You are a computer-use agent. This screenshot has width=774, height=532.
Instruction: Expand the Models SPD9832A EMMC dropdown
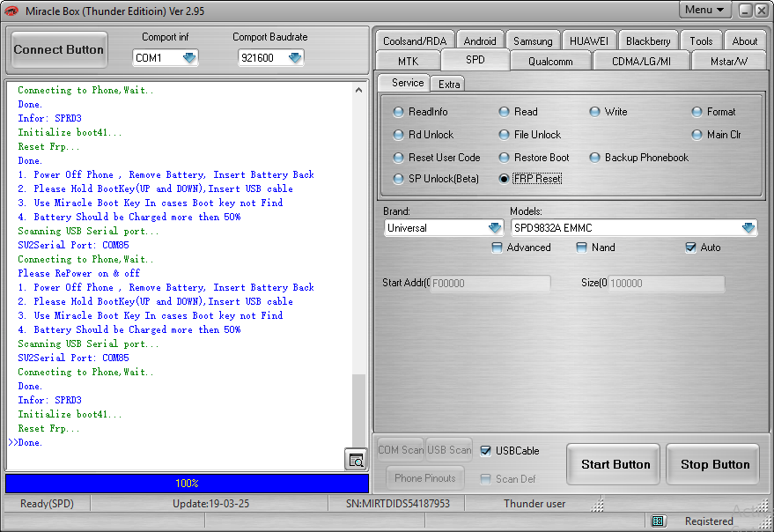pos(633,228)
